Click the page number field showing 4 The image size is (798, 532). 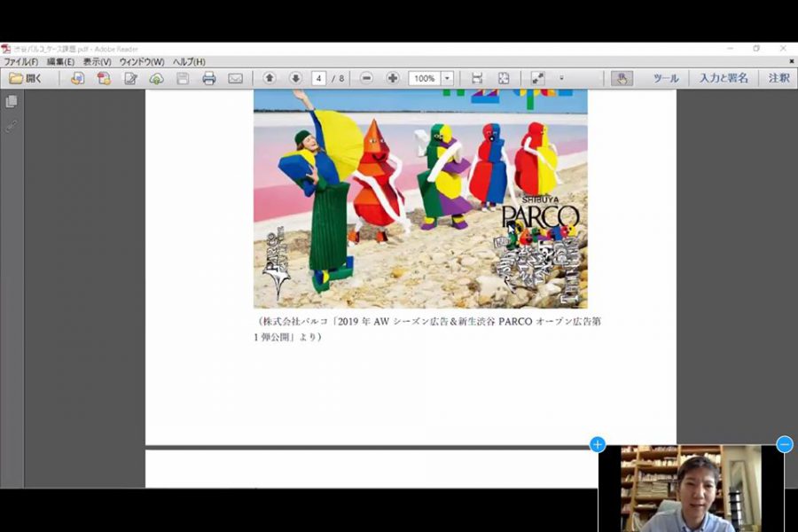(x=318, y=78)
